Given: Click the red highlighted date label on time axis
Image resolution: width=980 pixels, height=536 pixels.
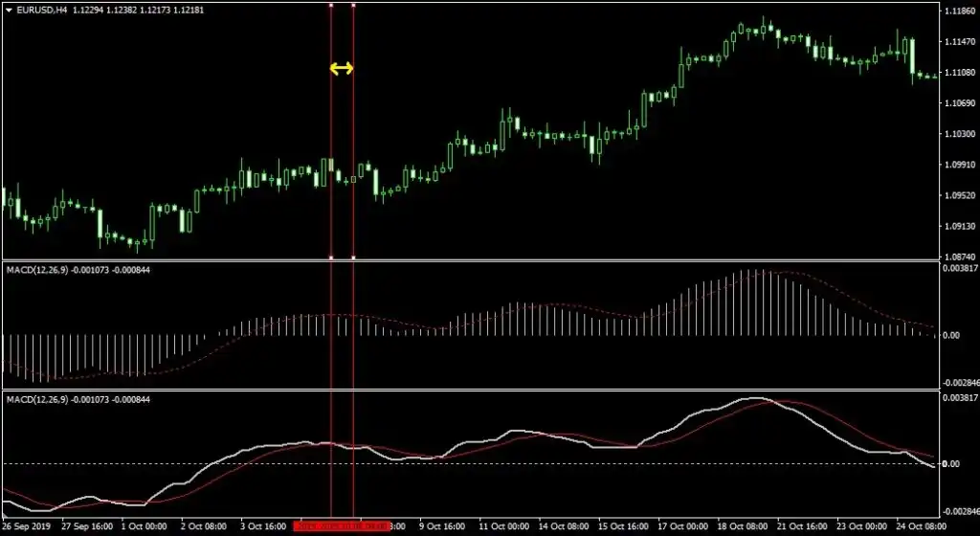Looking at the screenshot, I should pos(342,525).
